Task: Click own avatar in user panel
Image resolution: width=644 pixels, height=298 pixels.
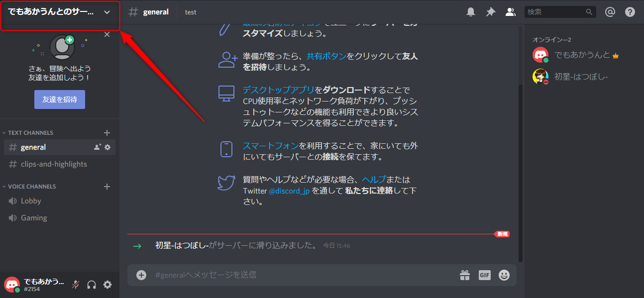Action: pos(12,285)
